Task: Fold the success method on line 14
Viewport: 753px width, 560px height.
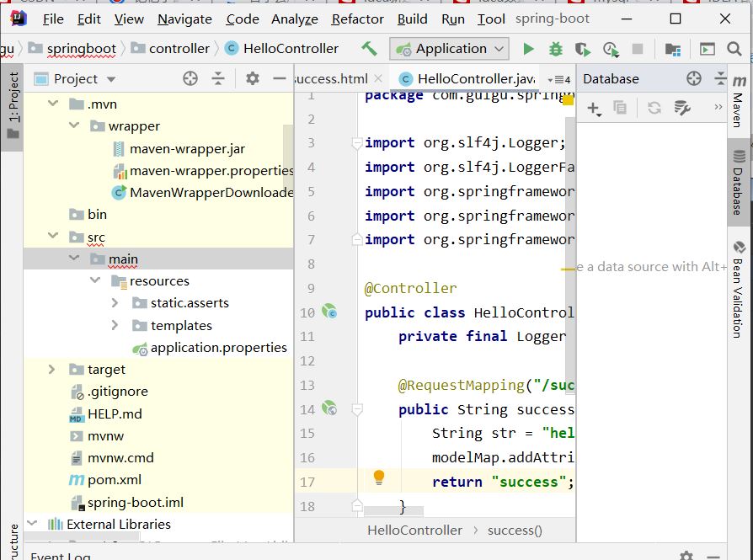Action: click(x=357, y=409)
